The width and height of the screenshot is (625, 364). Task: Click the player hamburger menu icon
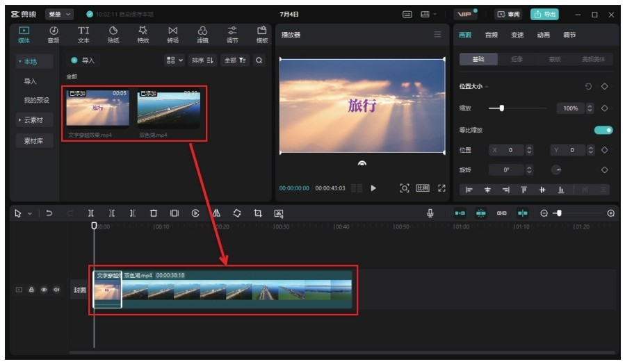coord(437,35)
